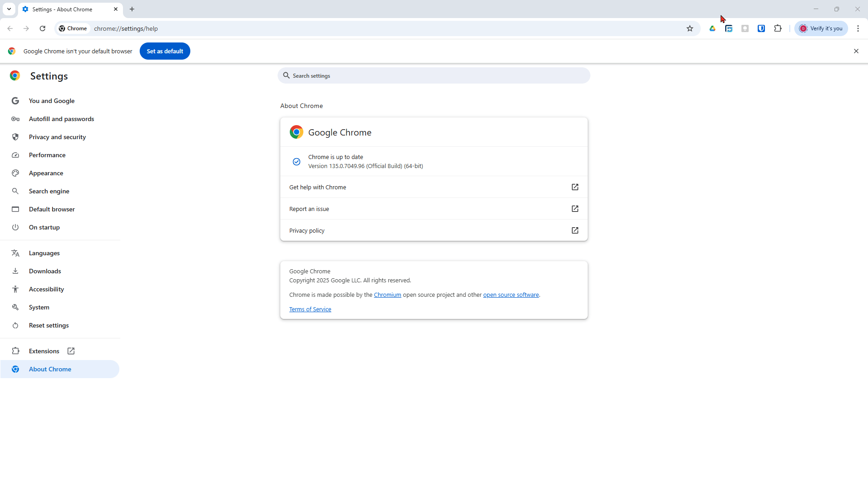Click the Extensions external link icon
This screenshot has width=868, height=487.
(71, 351)
